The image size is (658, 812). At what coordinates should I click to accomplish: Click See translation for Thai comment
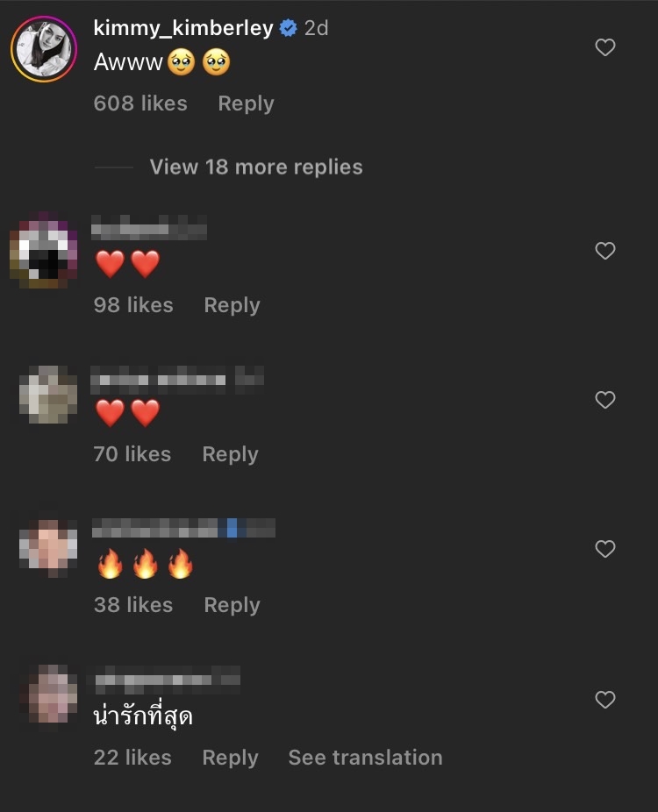click(365, 758)
